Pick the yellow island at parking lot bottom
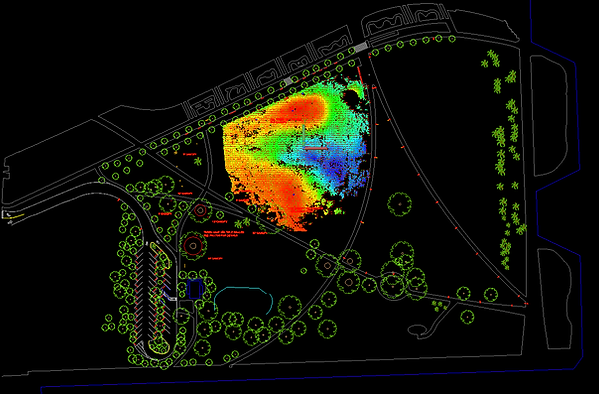Image resolution: width=599 pixels, height=394 pixels. 159,346
